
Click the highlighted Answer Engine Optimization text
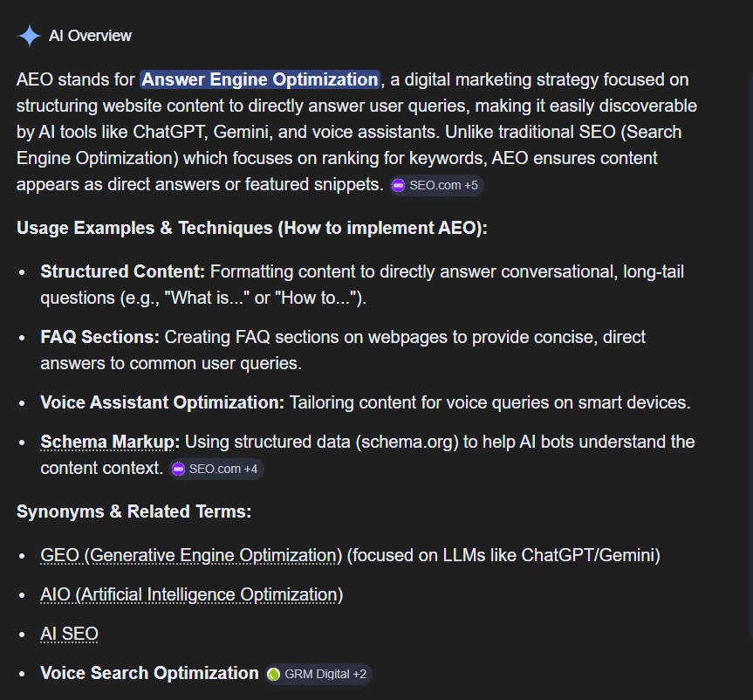[259, 79]
